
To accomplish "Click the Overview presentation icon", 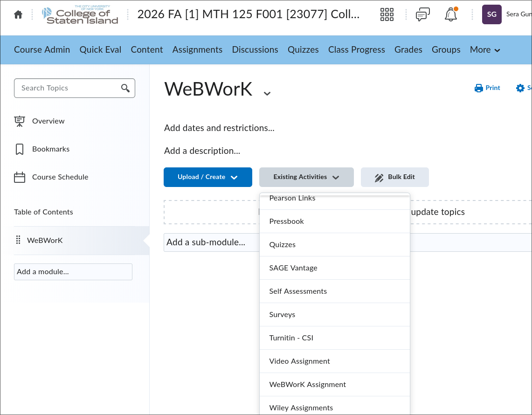I will [x=20, y=121].
